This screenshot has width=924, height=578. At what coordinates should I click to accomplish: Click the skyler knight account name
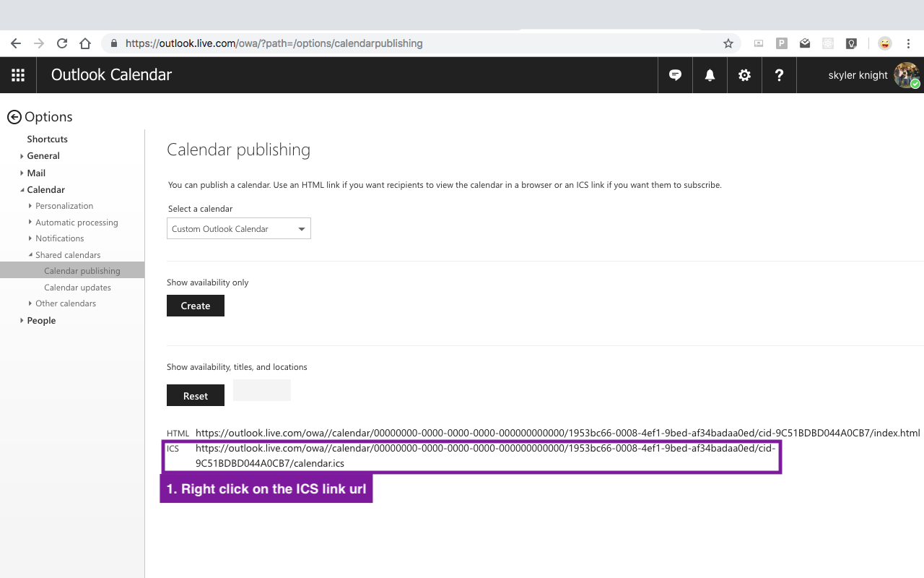858,75
